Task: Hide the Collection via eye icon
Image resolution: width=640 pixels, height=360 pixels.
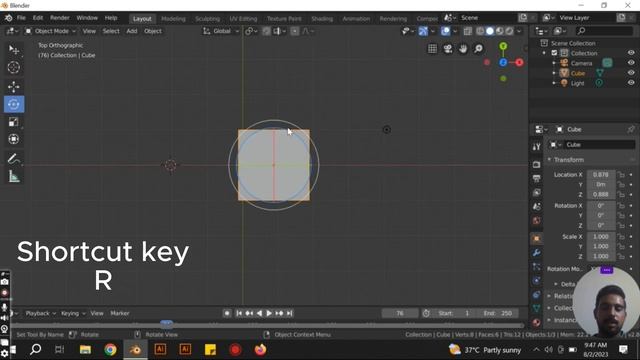Action: point(631,53)
